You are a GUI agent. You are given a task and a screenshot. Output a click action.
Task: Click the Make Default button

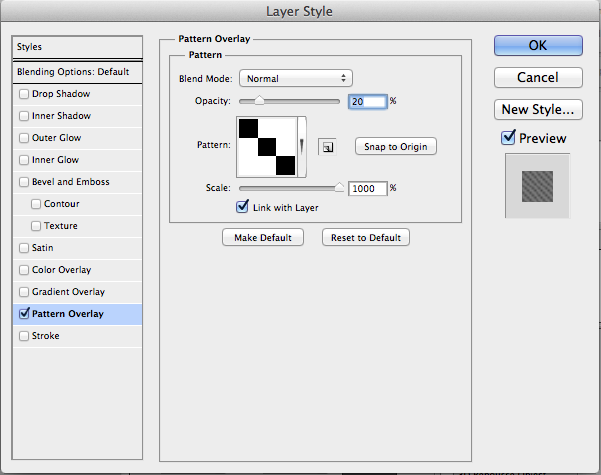(263, 238)
